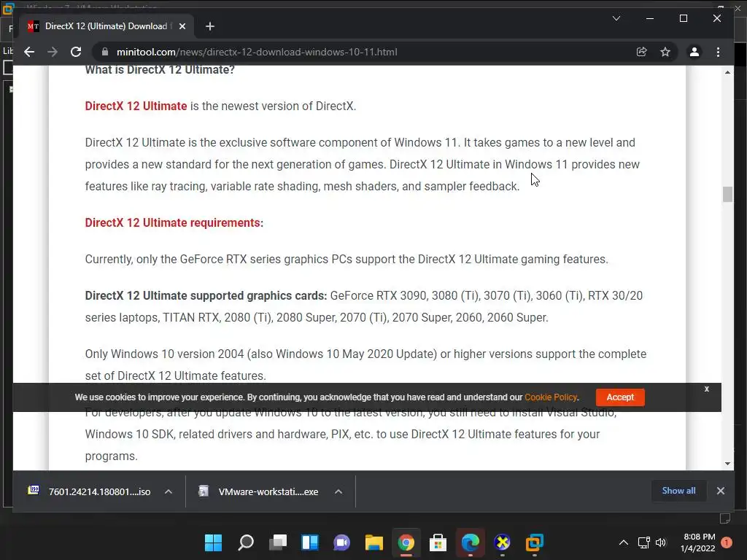This screenshot has width=747, height=560.
Task: Open tab search dropdown chevron
Action: click(x=616, y=18)
